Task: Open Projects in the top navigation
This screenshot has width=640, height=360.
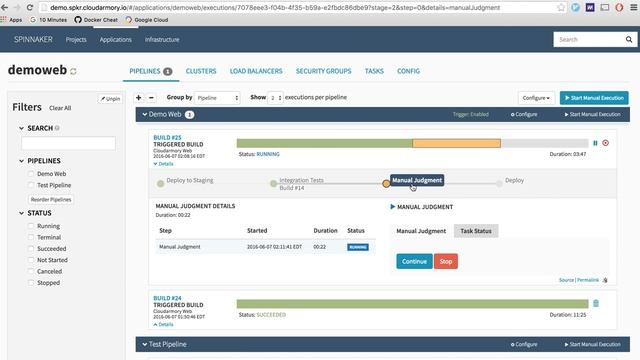Action: (76, 40)
